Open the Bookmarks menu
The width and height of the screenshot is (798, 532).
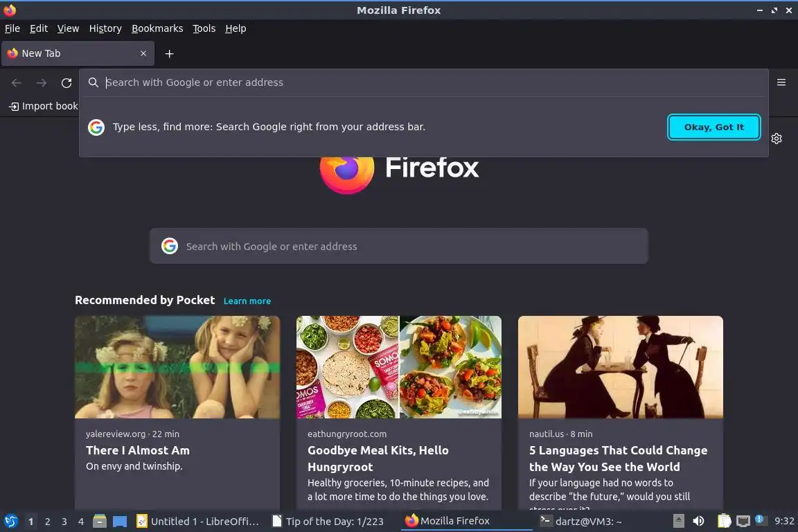tap(157, 28)
